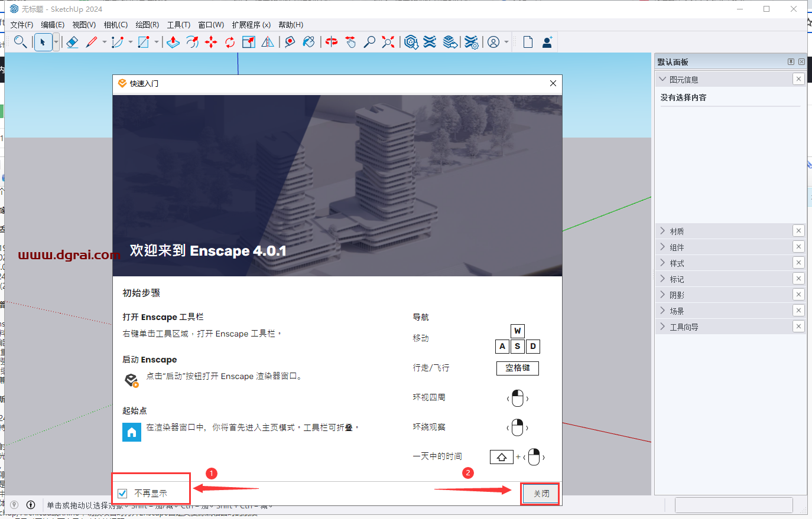Screen dimensions: 812x519
Task: Click the Search magnifier icon in toolbar
Action: [x=21, y=42]
